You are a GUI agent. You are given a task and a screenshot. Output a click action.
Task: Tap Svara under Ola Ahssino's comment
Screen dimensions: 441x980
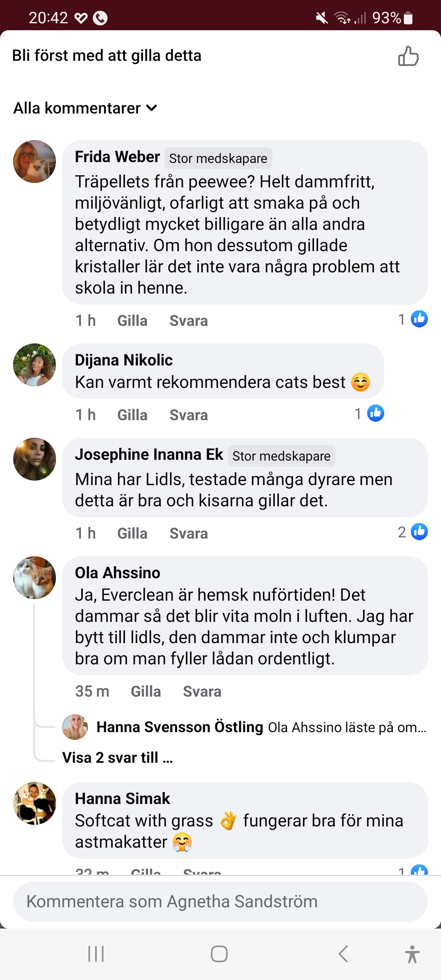(x=202, y=691)
